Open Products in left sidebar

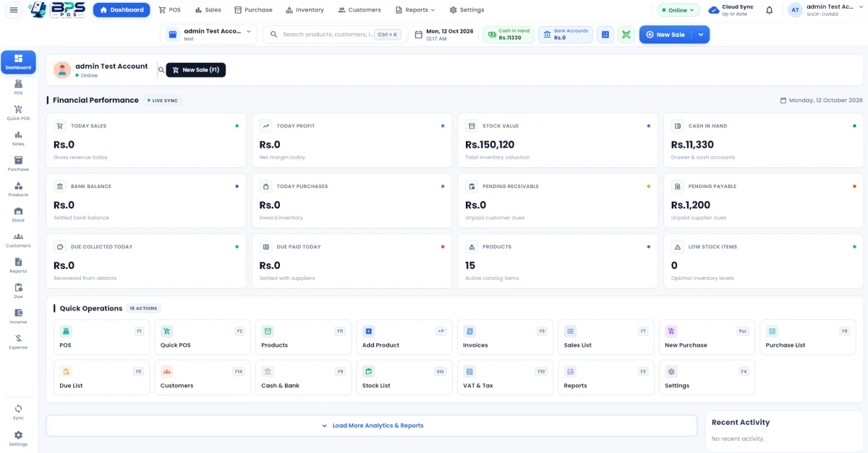[18, 190]
